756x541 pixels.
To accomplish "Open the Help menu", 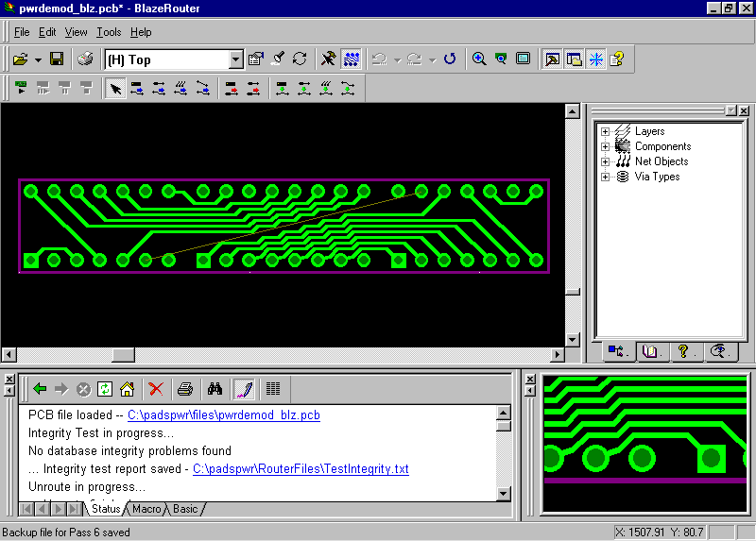I will click(x=141, y=32).
